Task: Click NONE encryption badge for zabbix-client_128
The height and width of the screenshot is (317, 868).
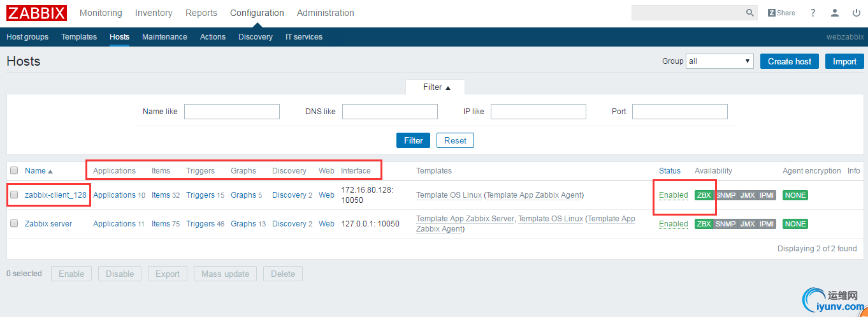Action: tap(795, 195)
